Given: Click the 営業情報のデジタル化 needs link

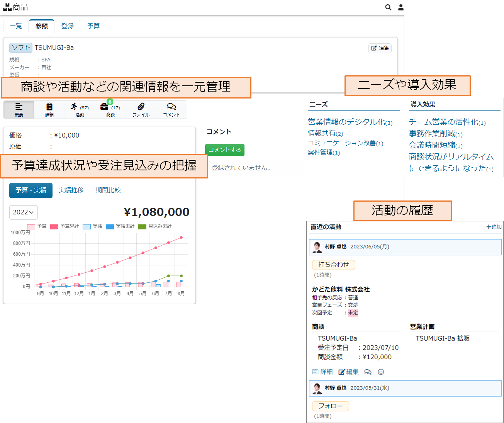Looking at the screenshot, I should click(350, 122).
